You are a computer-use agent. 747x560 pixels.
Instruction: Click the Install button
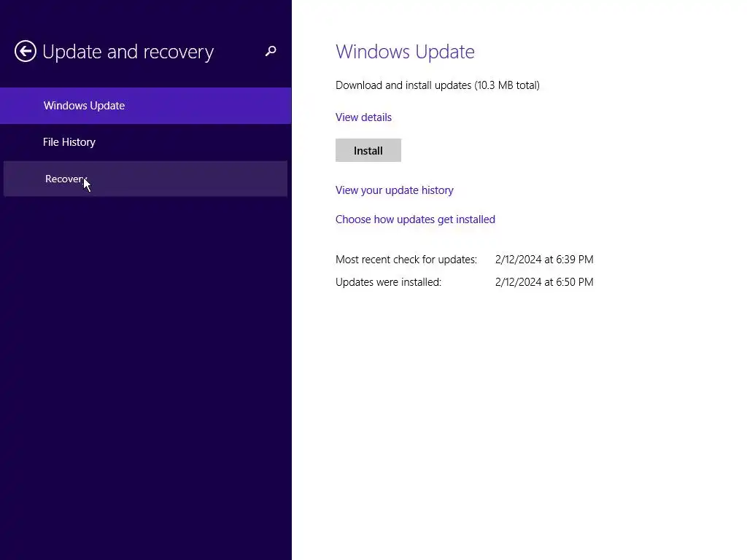point(368,150)
